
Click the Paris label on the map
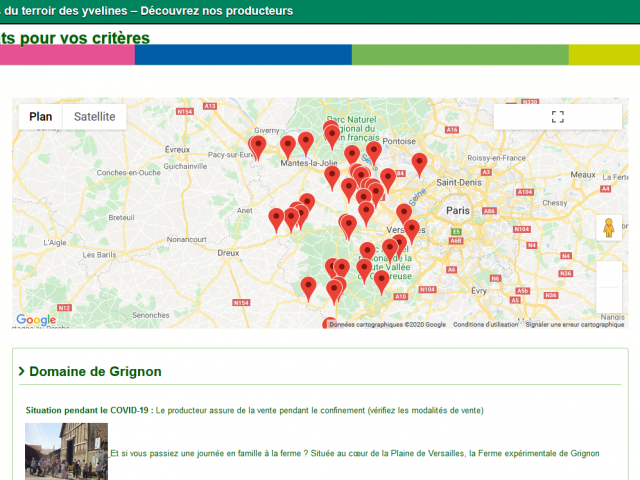click(x=458, y=211)
